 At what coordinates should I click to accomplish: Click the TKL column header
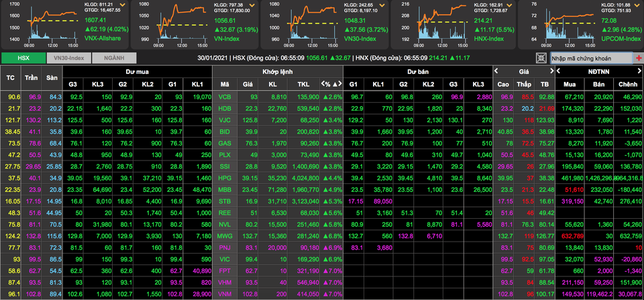point(305,84)
